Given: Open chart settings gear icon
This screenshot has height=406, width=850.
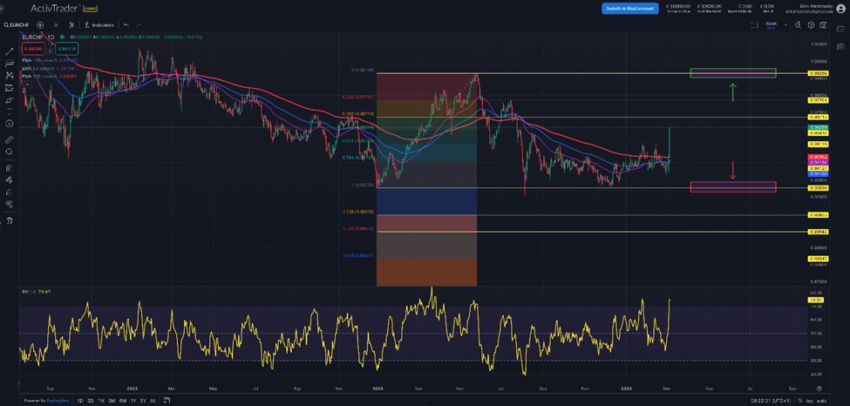Looking at the screenshot, I should (812, 25).
